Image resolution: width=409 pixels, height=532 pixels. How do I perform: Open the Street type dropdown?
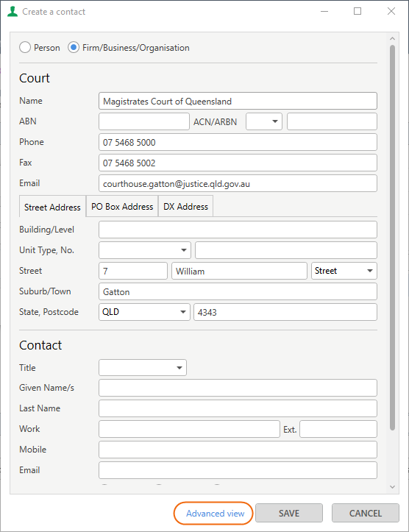click(x=344, y=271)
